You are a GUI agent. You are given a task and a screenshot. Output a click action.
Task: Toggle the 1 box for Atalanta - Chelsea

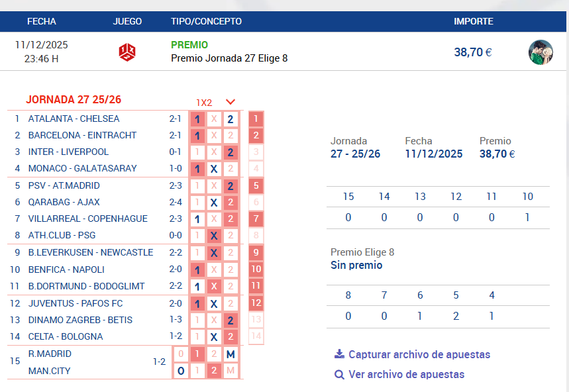click(197, 119)
